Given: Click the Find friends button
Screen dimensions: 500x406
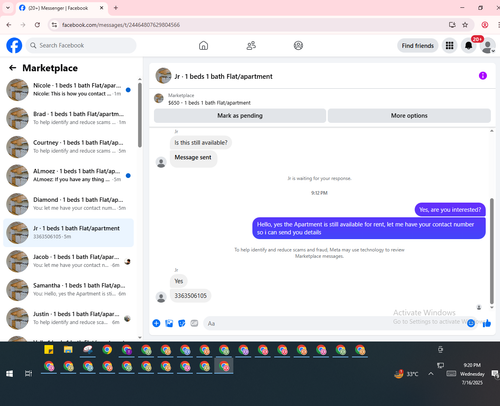Looking at the screenshot, I should (x=418, y=45).
